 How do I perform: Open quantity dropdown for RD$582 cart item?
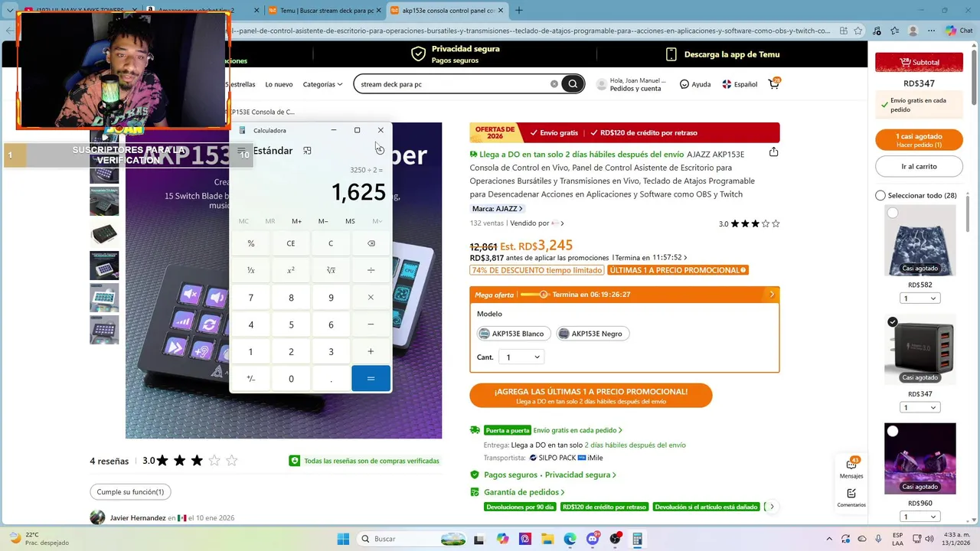[920, 298]
